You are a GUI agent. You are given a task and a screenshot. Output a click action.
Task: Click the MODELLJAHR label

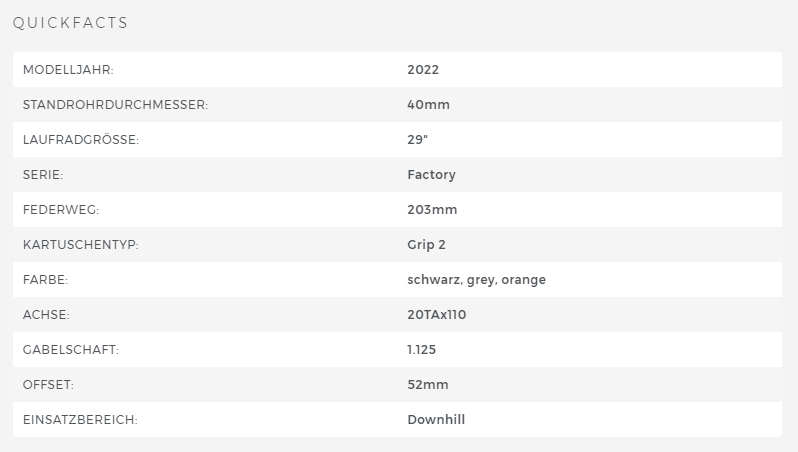coord(68,70)
